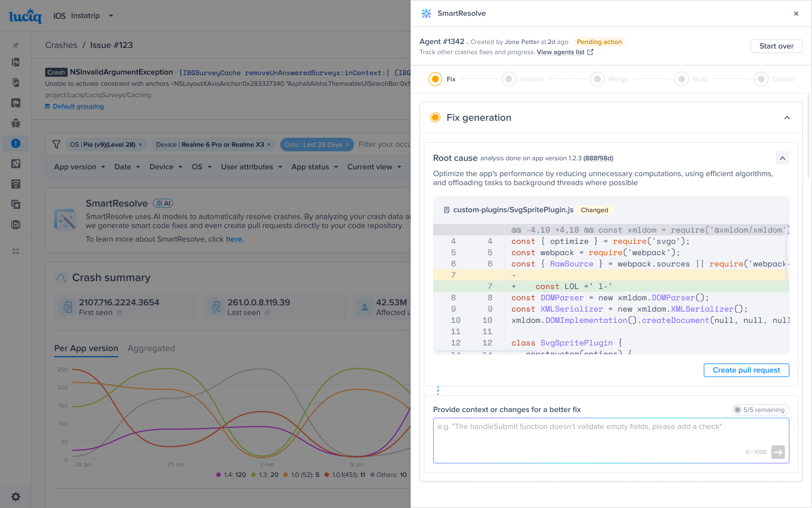Click the filter funnel icon
This screenshot has width=812, height=508.
(56, 144)
